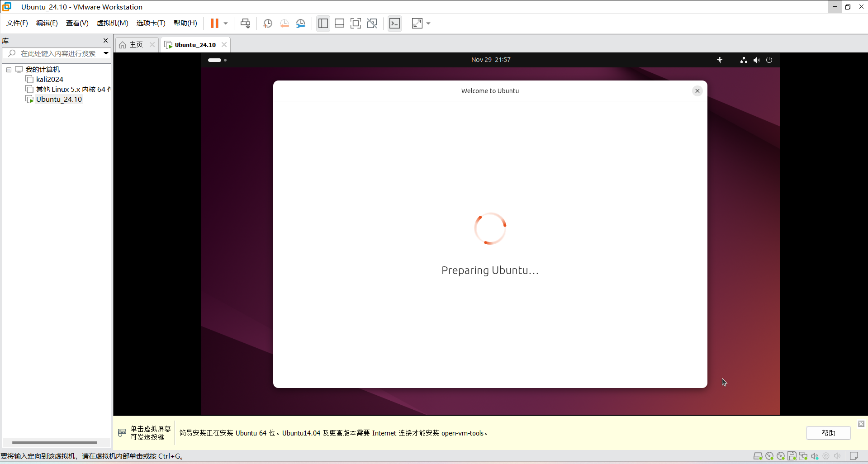Select 我的计算机 in the library
The image size is (868, 464).
[43, 70]
